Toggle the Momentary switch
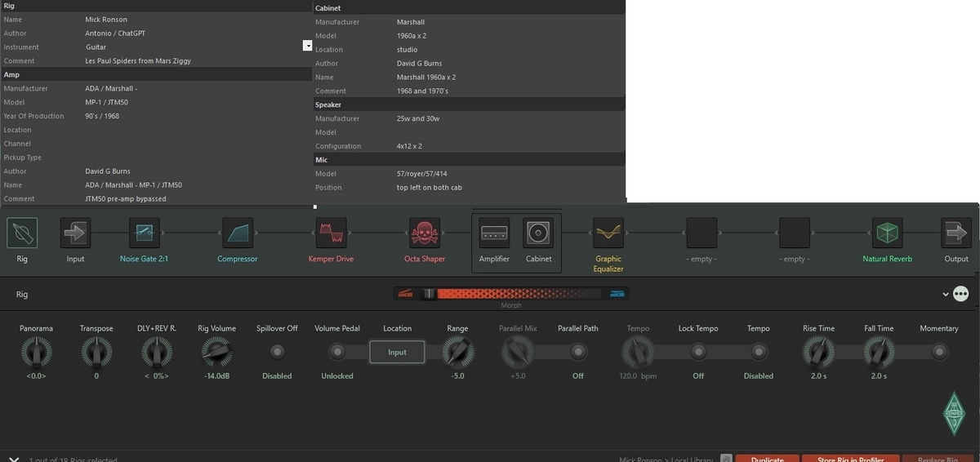This screenshot has width=980, height=462. click(939, 352)
